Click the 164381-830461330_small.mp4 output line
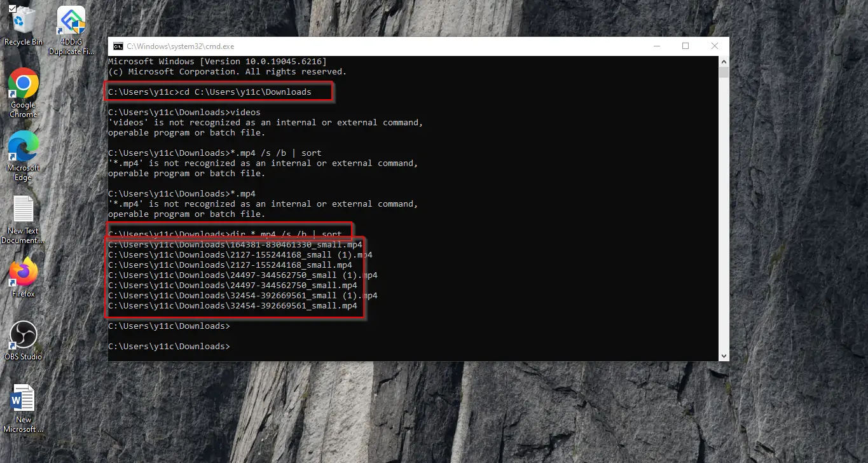868x463 pixels. (x=235, y=245)
